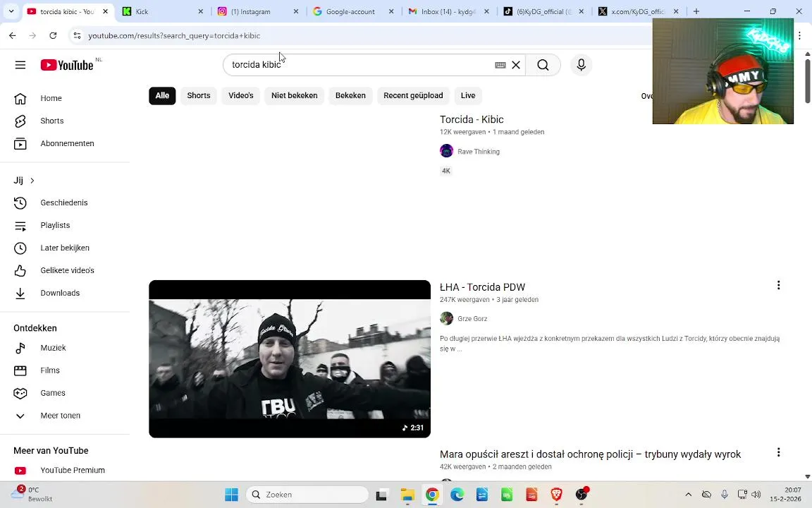The width and height of the screenshot is (812, 508).
Task: Show hidden system tray icons
Action: pyautogui.click(x=688, y=495)
